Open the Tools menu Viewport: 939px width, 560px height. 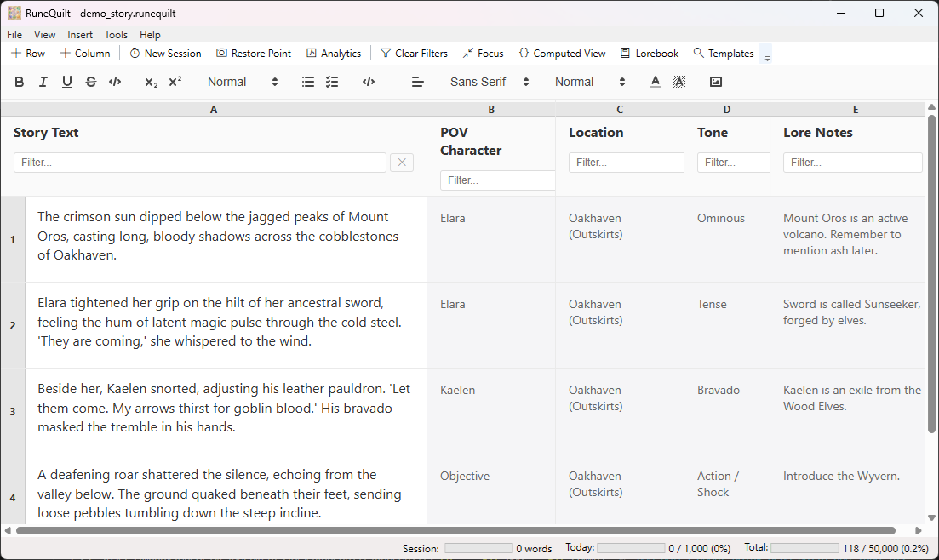(115, 34)
